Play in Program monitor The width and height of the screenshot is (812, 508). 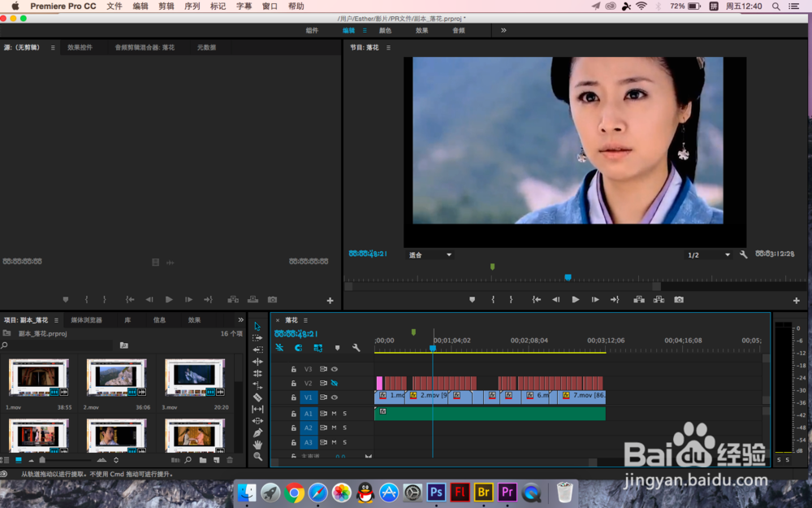[576, 300]
